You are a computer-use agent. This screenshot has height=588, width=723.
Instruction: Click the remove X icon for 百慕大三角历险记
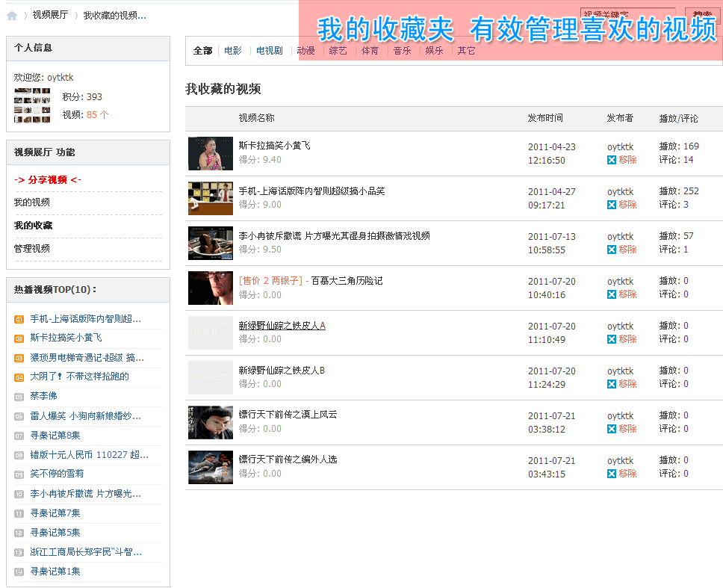tap(612, 294)
